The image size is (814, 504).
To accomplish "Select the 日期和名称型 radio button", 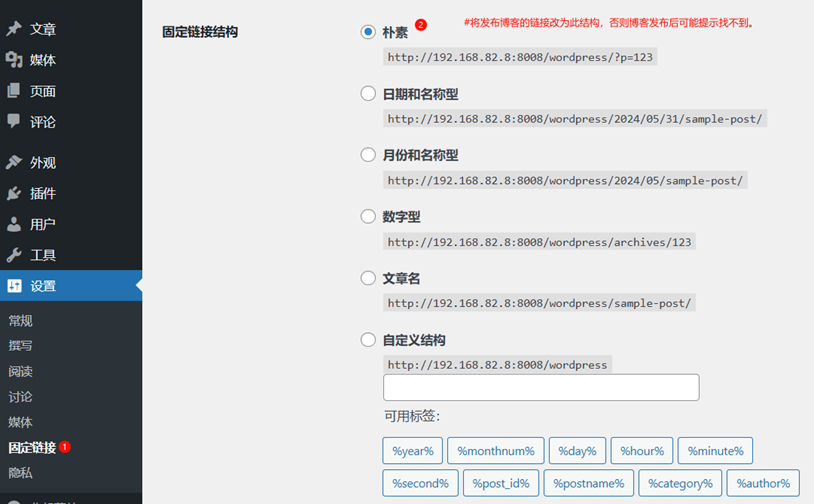I will pos(368,93).
